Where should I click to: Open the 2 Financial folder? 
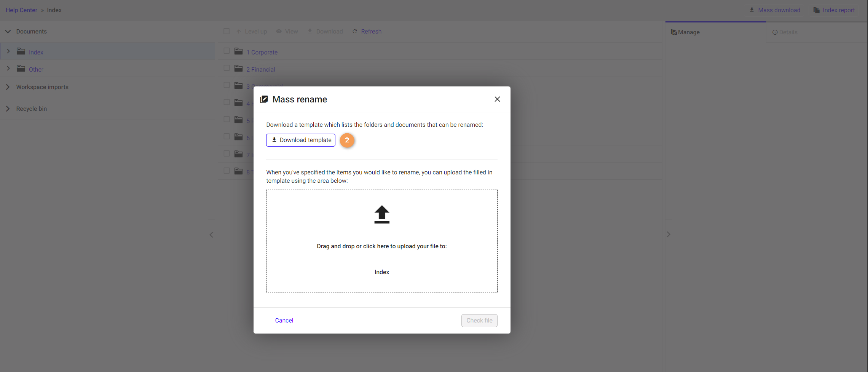261,70
